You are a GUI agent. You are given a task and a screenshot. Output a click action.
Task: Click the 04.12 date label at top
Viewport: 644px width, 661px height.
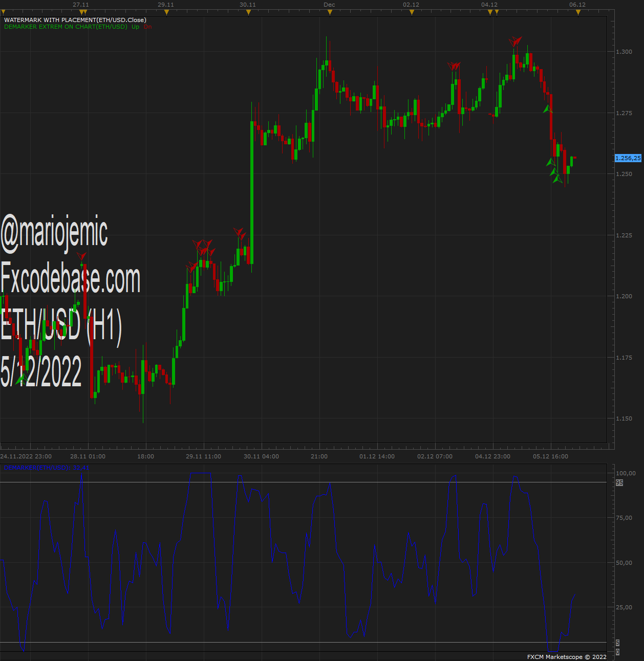pos(489,5)
